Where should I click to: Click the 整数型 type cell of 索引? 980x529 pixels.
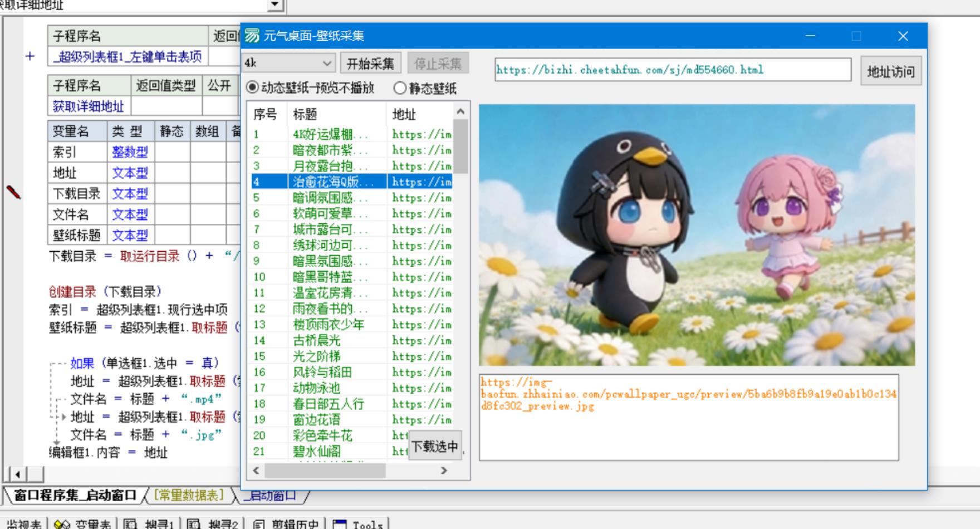click(130, 152)
